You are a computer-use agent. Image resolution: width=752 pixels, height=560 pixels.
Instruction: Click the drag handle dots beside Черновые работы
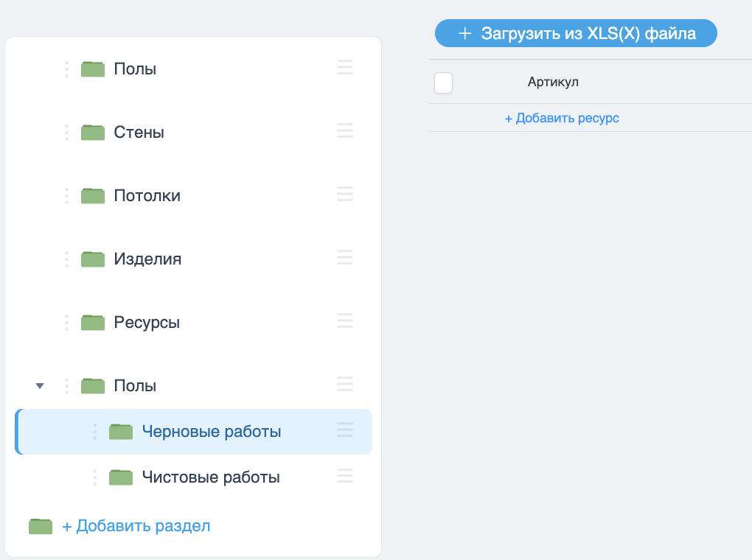[x=95, y=432]
